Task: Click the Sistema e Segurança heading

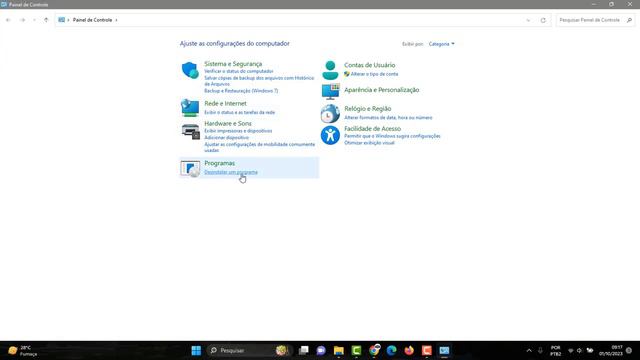Action: click(x=233, y=64)
